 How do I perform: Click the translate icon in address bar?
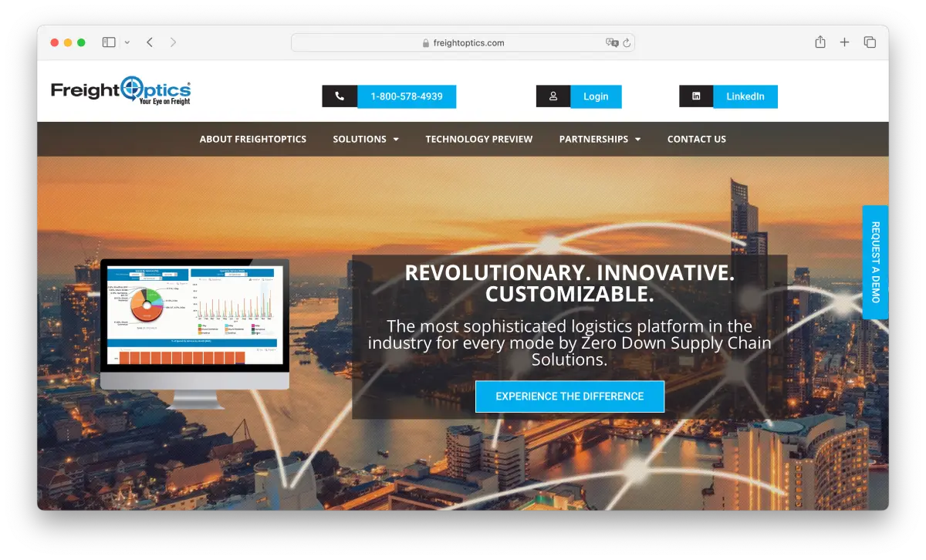pyautogui.click(x=612, y=43)
